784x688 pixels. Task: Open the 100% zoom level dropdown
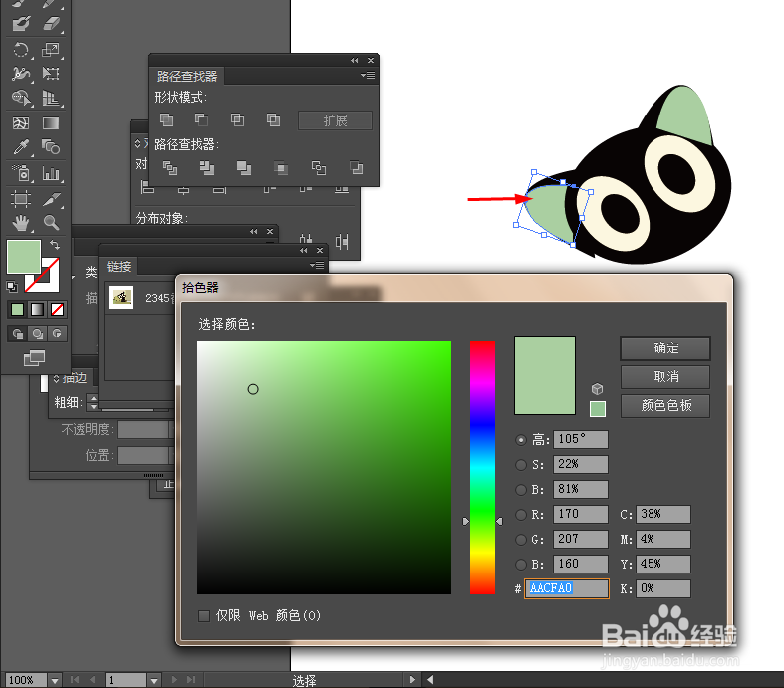(55, 680)
